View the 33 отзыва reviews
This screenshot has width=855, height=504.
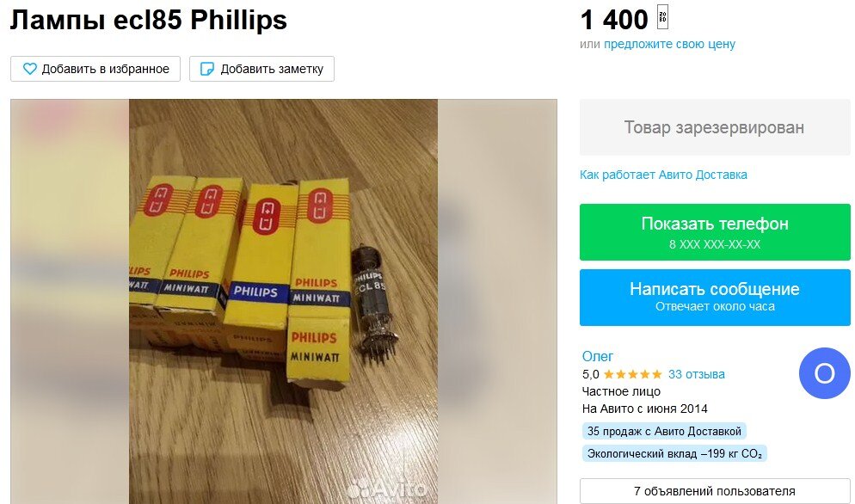point(697,374)
